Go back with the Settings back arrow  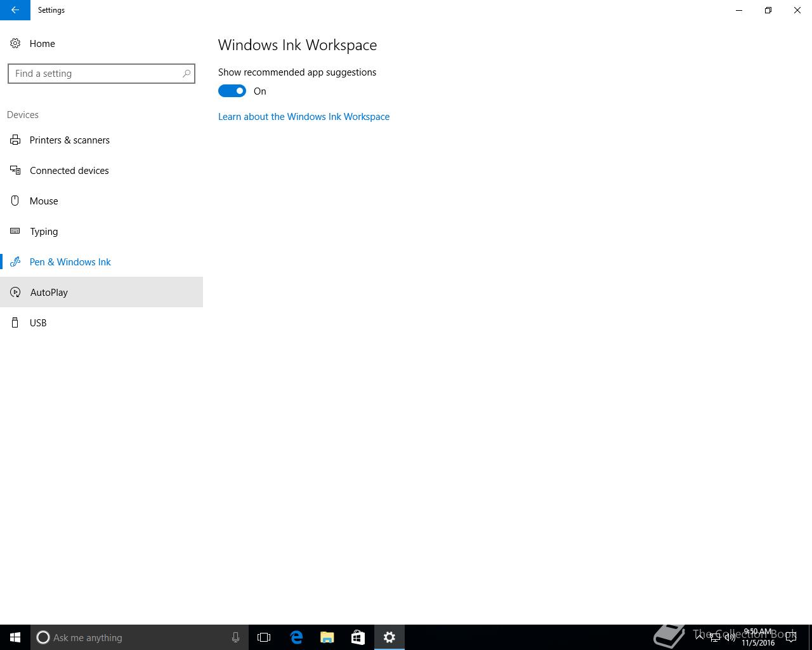pos(15,10)
